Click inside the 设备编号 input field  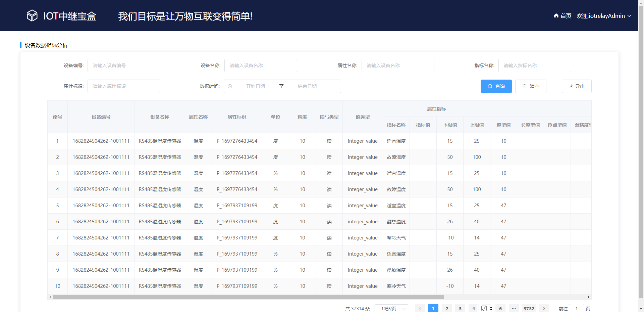[124, 65]
